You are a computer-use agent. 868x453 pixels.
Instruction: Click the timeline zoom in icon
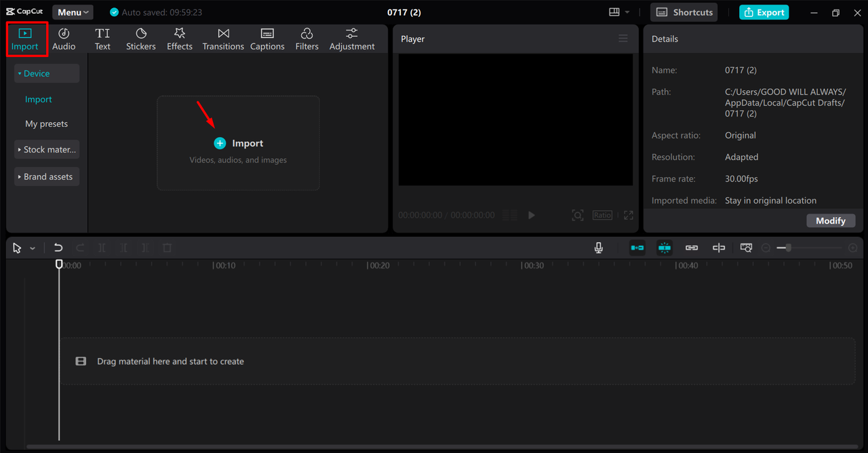click(x=852, y=248)
